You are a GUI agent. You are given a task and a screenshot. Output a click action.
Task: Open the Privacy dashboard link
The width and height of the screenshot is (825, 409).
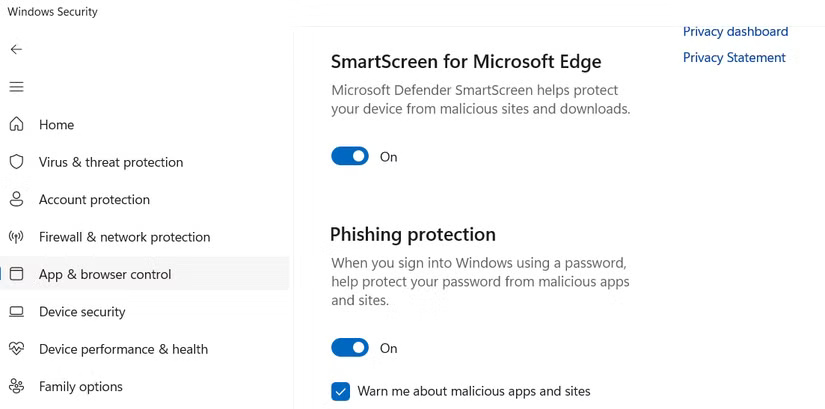point(735,32)
